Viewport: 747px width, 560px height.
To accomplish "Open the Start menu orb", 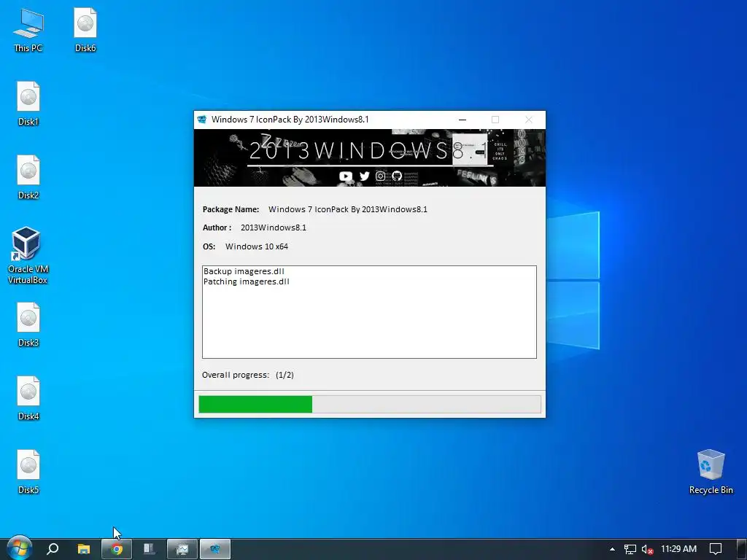I will [x=19, y=548].
